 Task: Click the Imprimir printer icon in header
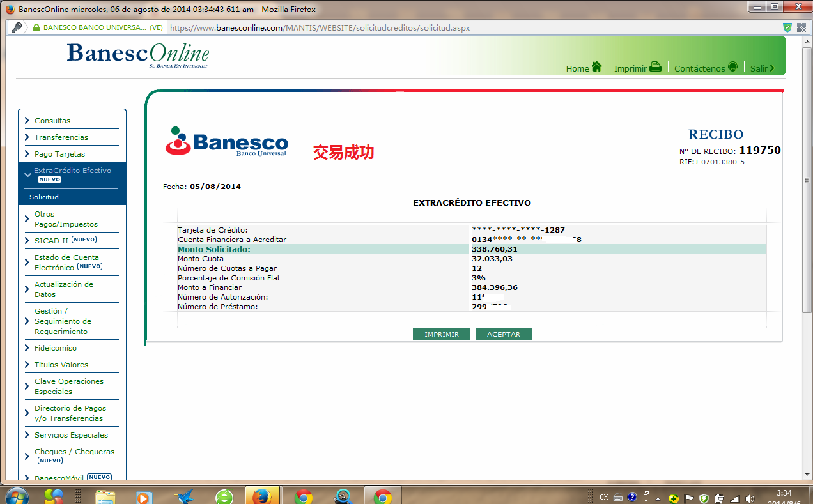pyautogui.click(x=655, y=67)
